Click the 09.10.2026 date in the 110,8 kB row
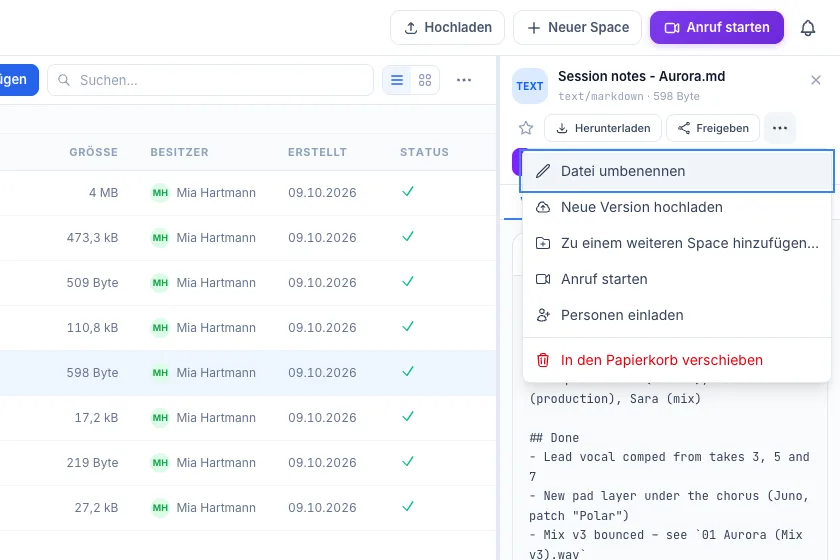The image size is (840, 560). (x=322, y=328)
